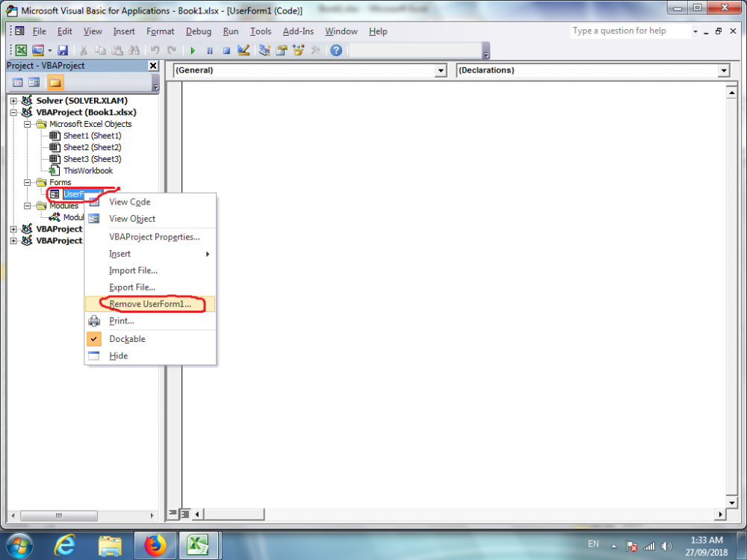747x560 pixels.
Task: Save the workbook with the floppy disk icon
Action: [x=63, y=50]
